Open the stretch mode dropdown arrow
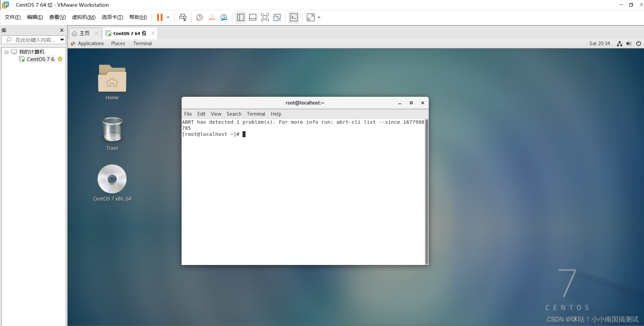This screenshot has width=644, height=326. (x=319, y=17)
